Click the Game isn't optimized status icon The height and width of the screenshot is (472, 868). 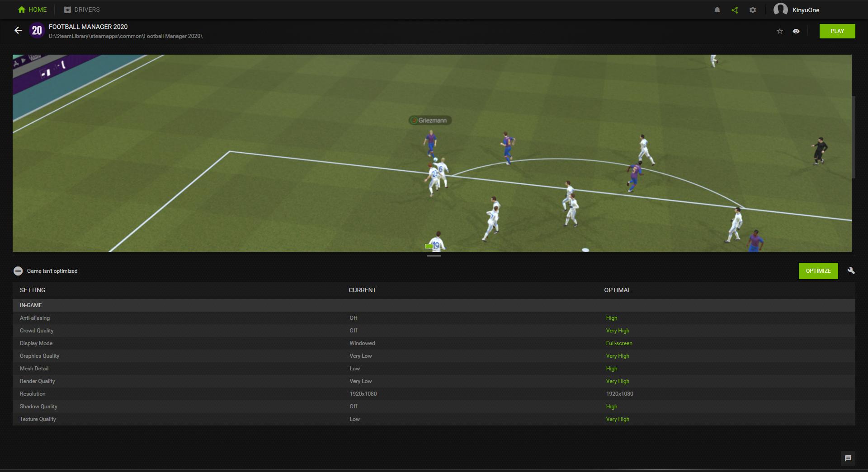[x=18, y=271]
